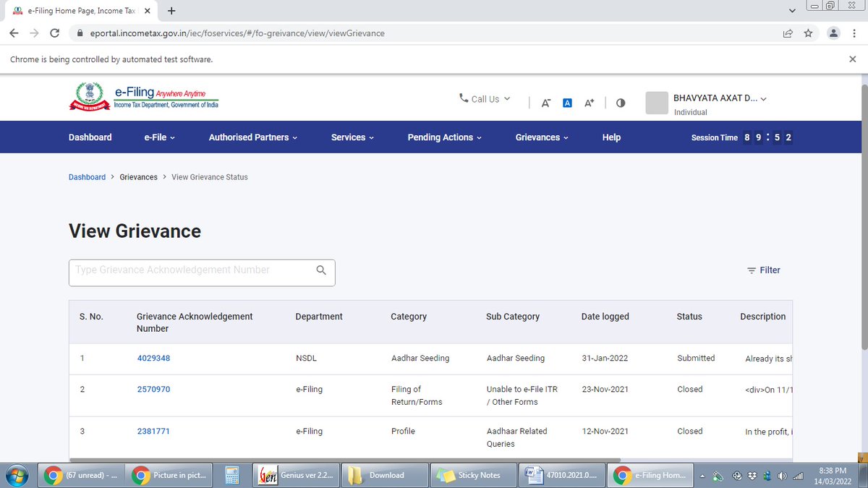Screen dimensions: 868x488
Task: Click the search magnifier in grievance box
Action: 322,270
